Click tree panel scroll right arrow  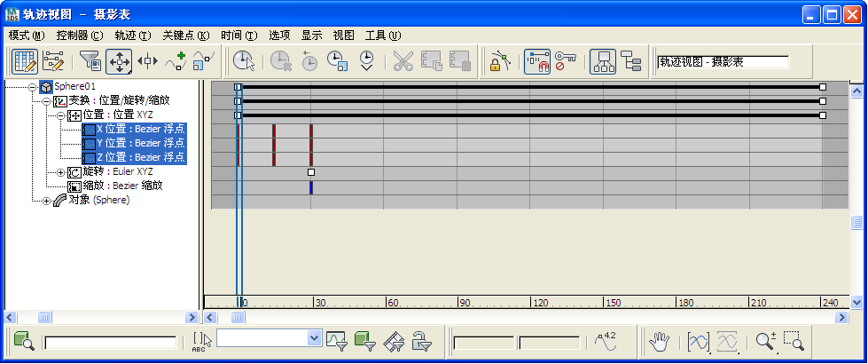(x=192, y=318)
